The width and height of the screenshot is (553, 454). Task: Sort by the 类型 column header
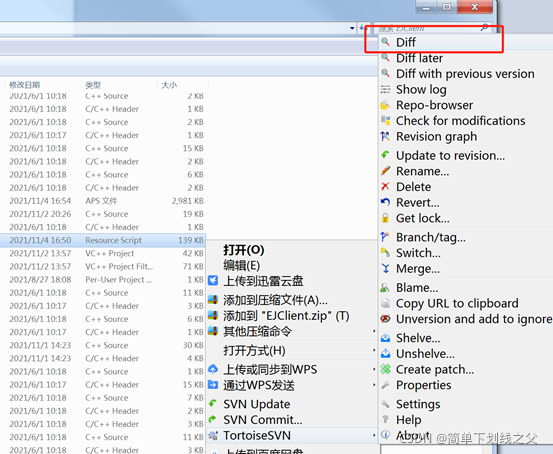point(93,85)
